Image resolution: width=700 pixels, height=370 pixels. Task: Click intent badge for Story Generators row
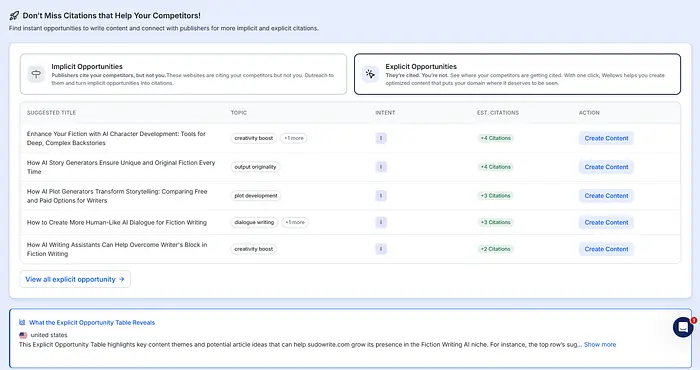tap(381, 167)
